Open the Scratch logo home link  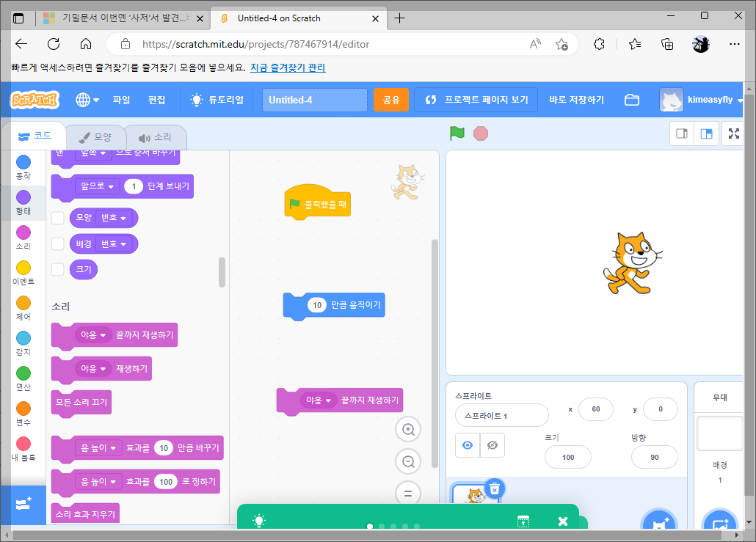point(34,100)
